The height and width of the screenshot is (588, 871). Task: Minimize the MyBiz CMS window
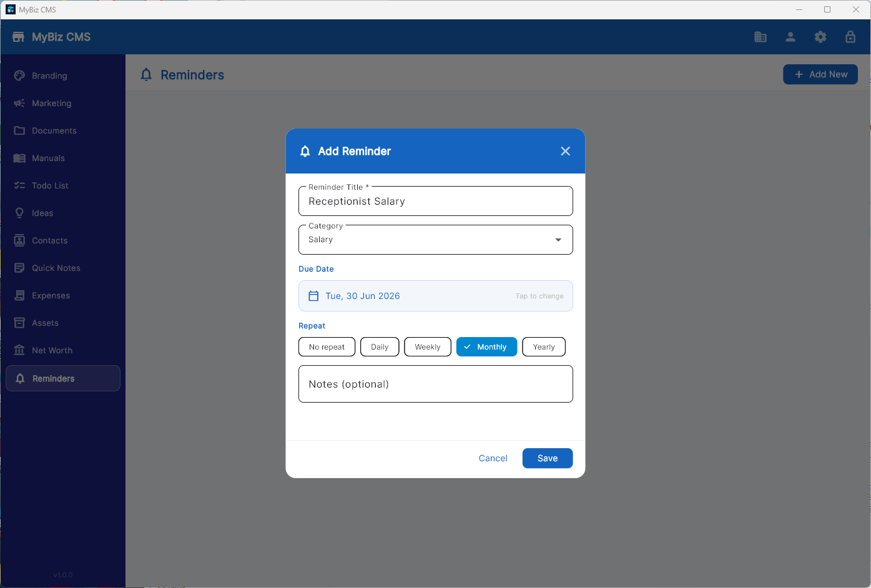[799, 9]
